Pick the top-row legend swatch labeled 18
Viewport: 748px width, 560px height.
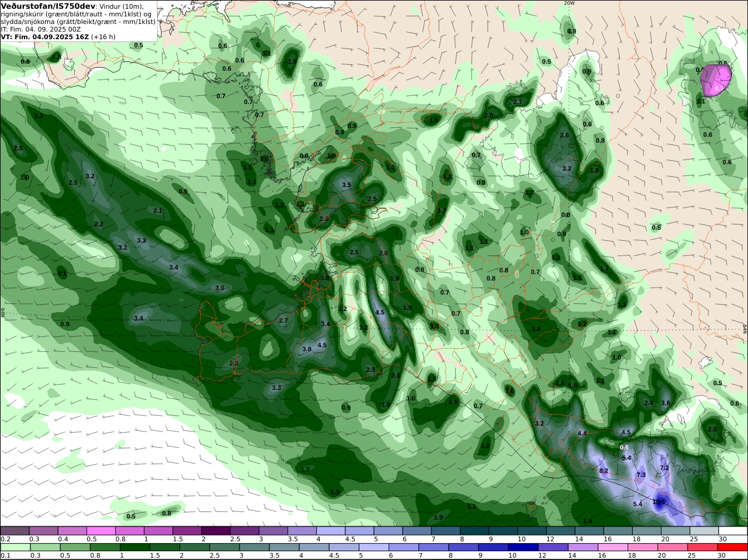[646, 531]
